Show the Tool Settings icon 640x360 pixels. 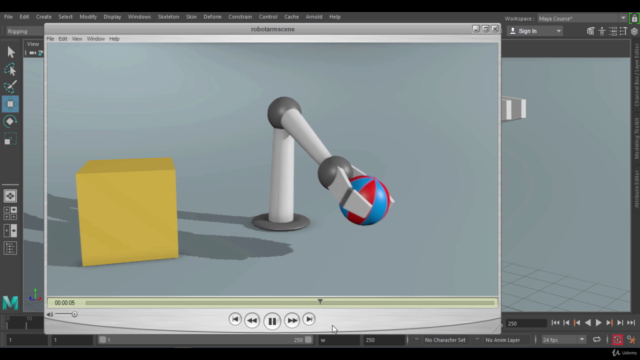click(x=623, y=31)
